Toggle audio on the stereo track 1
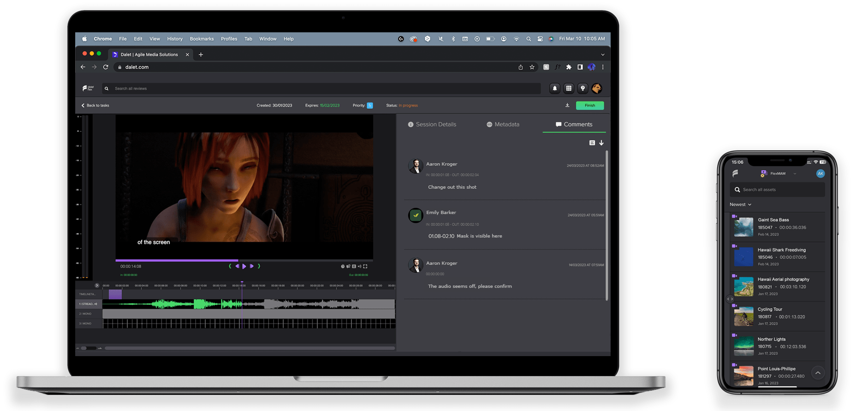The image size is (868, 411). (x=96, y=304)
